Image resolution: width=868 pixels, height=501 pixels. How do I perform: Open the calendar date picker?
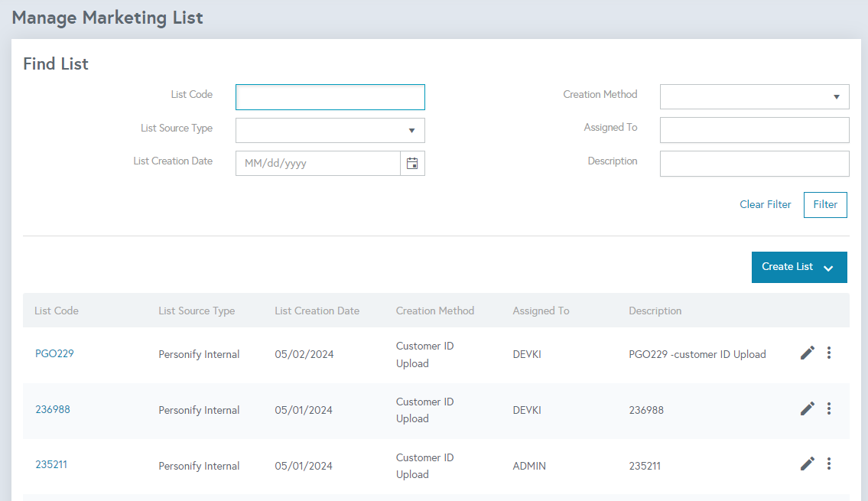[x=412, y=164]
